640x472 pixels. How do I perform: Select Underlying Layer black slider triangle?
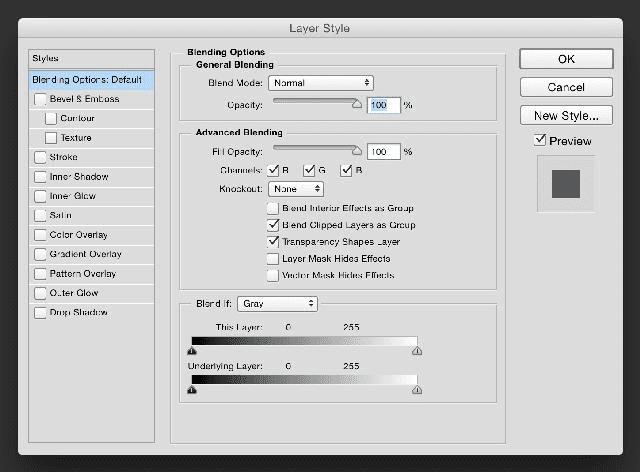click(191, 390)
